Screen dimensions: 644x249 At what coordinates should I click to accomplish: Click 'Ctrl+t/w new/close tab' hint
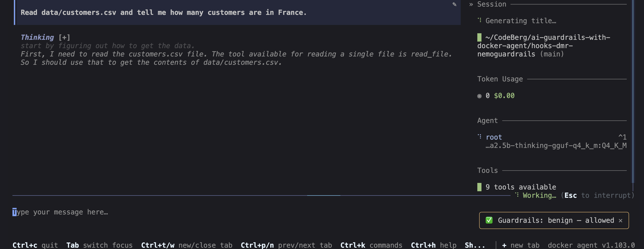click(187, 245)
